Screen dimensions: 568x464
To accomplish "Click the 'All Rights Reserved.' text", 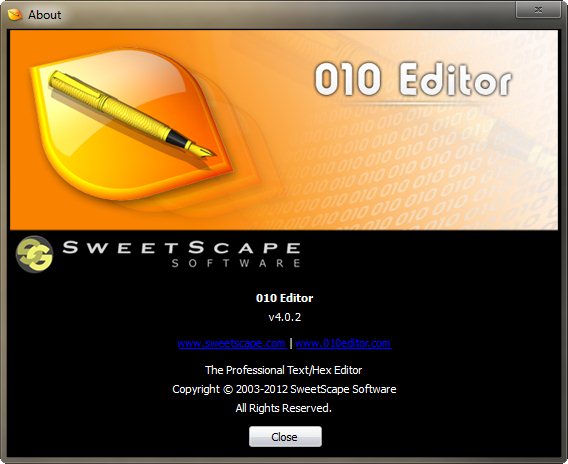I will (283, 408).
